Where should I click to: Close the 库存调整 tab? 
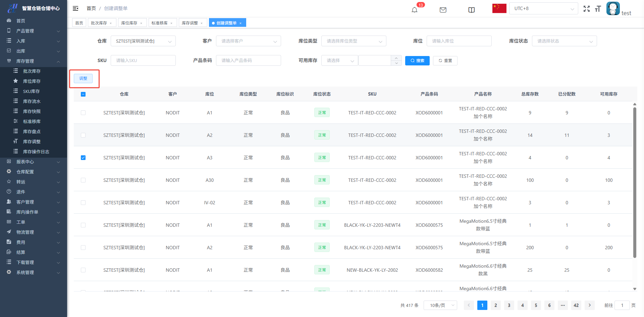[x=202, y=23]
